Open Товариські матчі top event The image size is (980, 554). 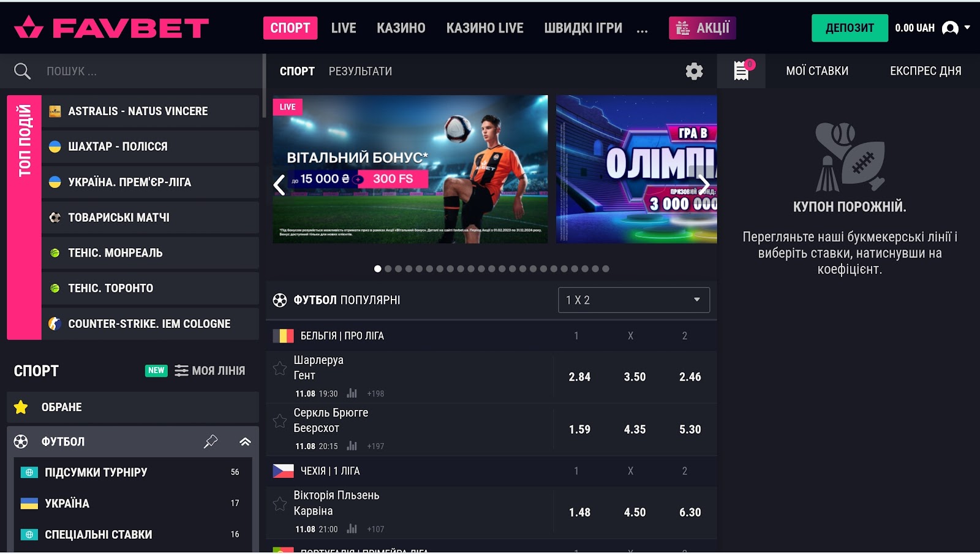(x=150, y=218)
